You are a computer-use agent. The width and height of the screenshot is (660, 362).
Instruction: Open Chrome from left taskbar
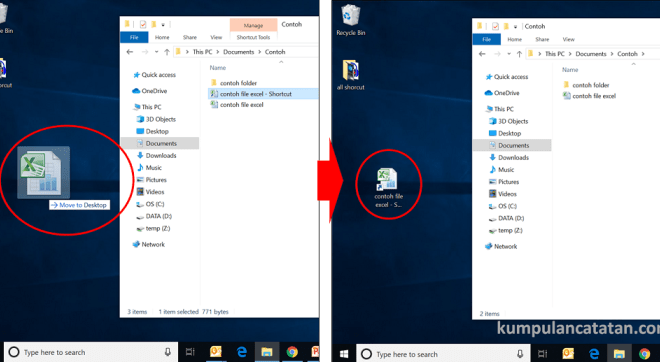click(292, 352)
